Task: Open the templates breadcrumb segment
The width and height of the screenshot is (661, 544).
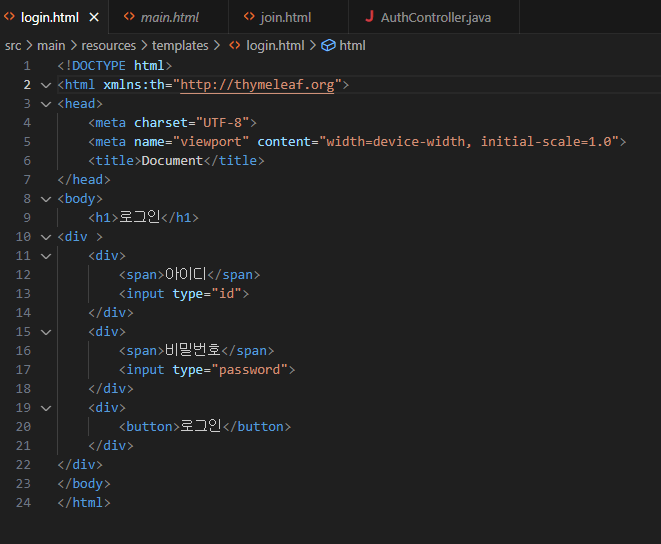Action: tap(180, 46)
